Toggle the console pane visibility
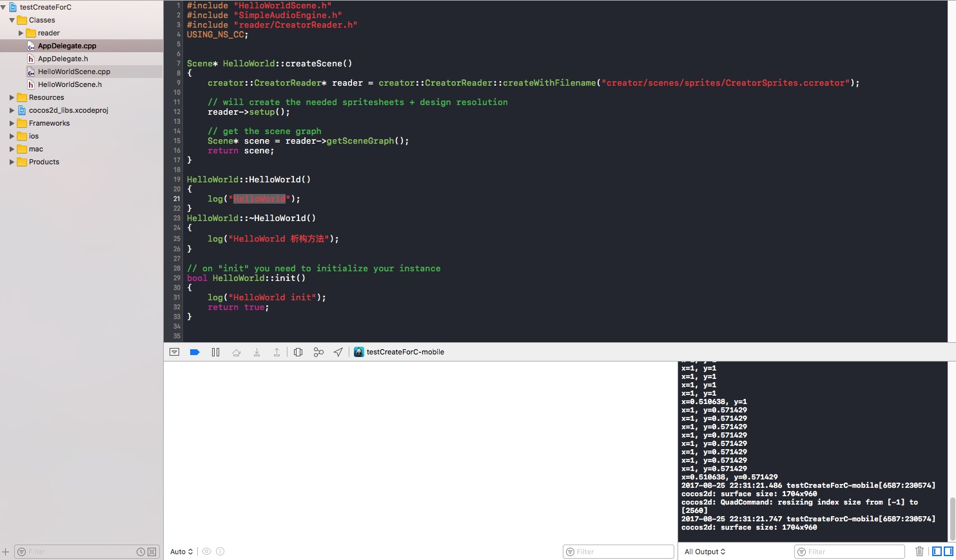956x560 pixels. point(948,552)
